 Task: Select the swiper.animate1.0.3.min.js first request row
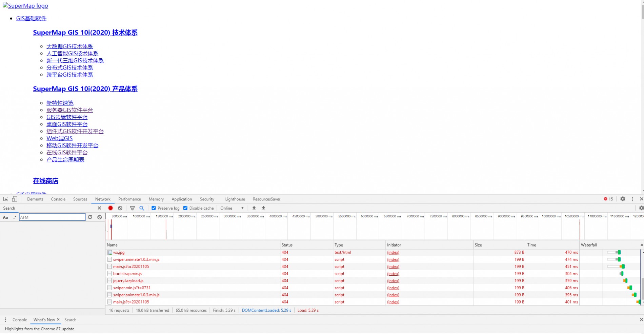click(373, 259)
